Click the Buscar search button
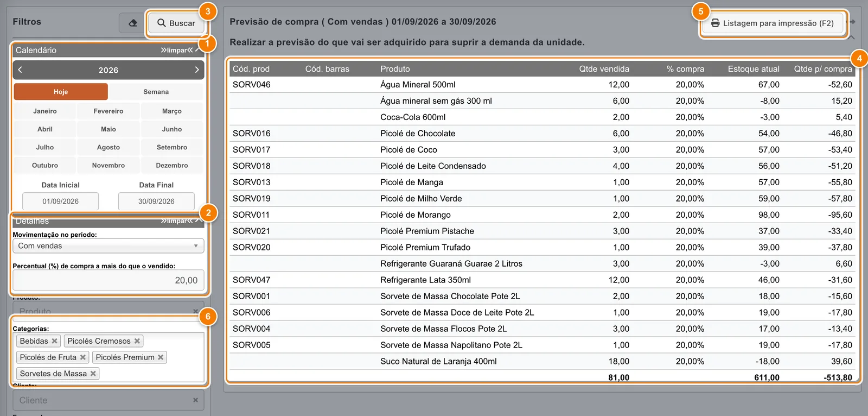The image size is (868, 416). pyautogui.click(x=176, y=23)
